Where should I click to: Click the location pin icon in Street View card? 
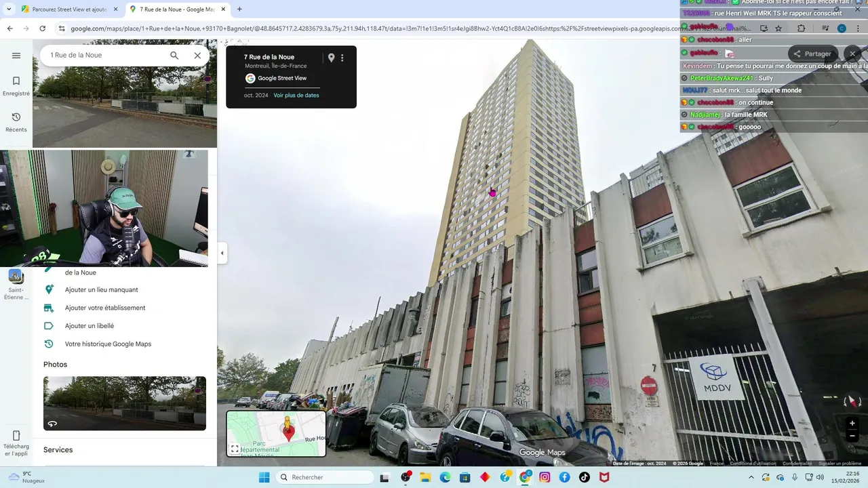331,58
